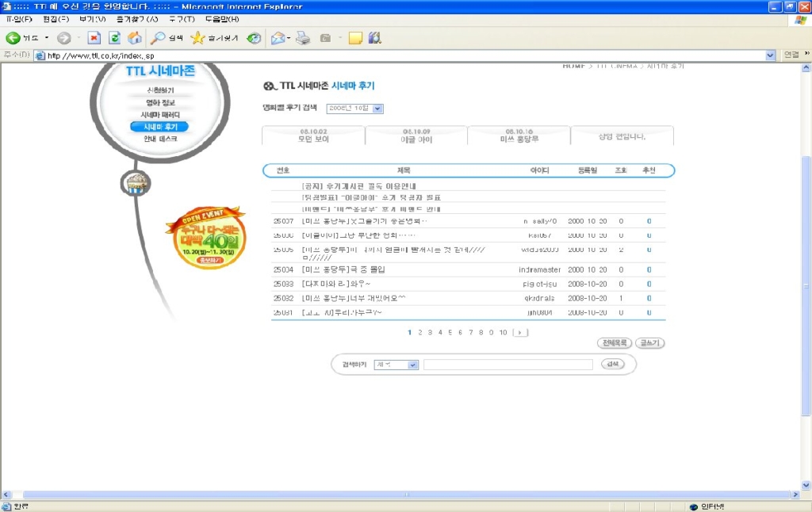Click the Mail envelope toolbar icon
Viewport: 812px width, 512px height.
(x=278, y=38)
